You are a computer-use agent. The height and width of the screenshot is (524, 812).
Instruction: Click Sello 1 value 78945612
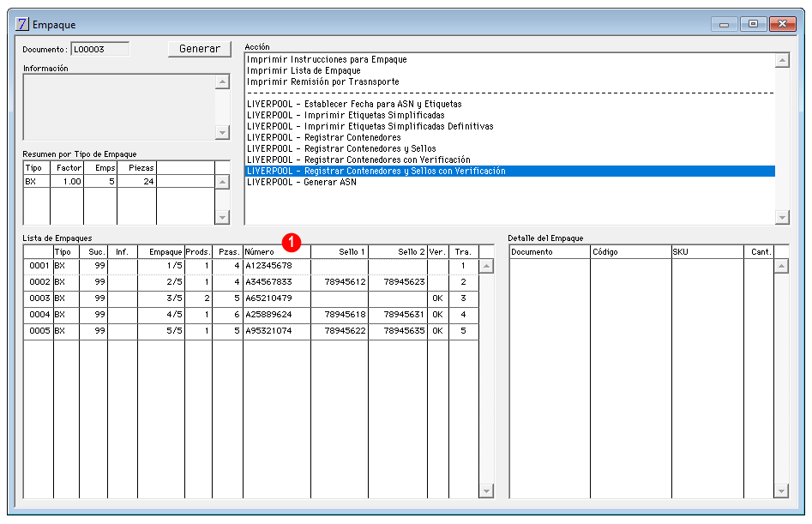tap(345, 282)
